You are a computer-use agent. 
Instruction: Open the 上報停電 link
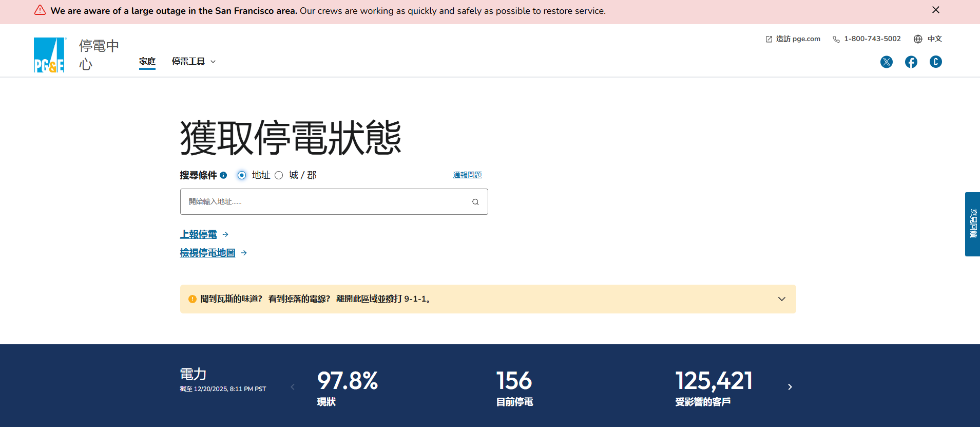(199, 234)
